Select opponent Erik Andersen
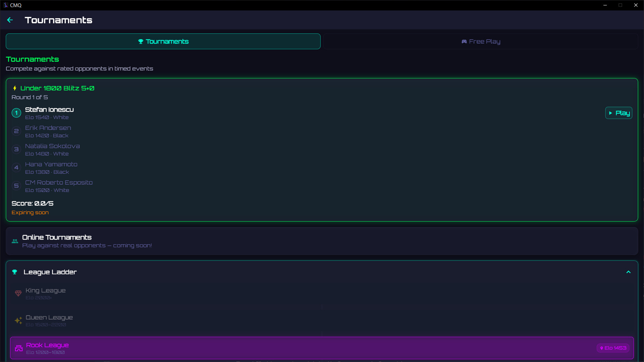The image size is (644, 362). (48, 128)
